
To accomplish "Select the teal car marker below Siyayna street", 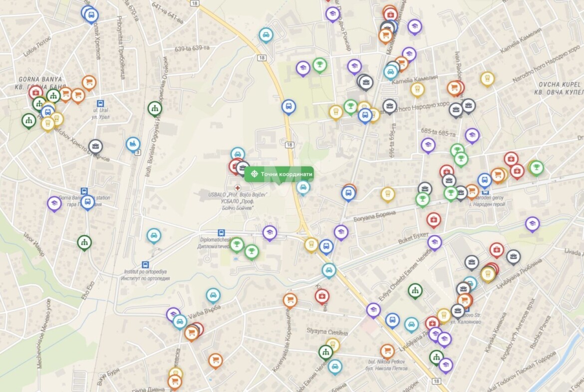I will (335, 367).
